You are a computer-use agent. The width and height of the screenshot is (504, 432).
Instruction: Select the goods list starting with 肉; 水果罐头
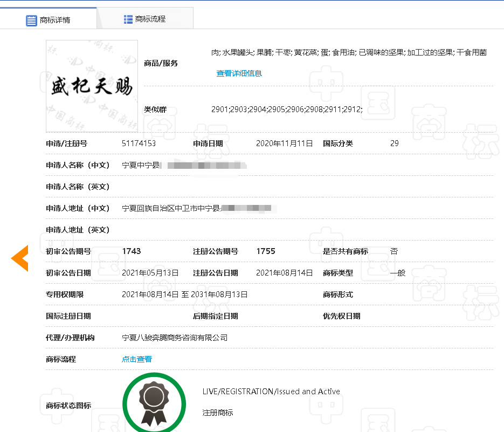click(349, 52)
